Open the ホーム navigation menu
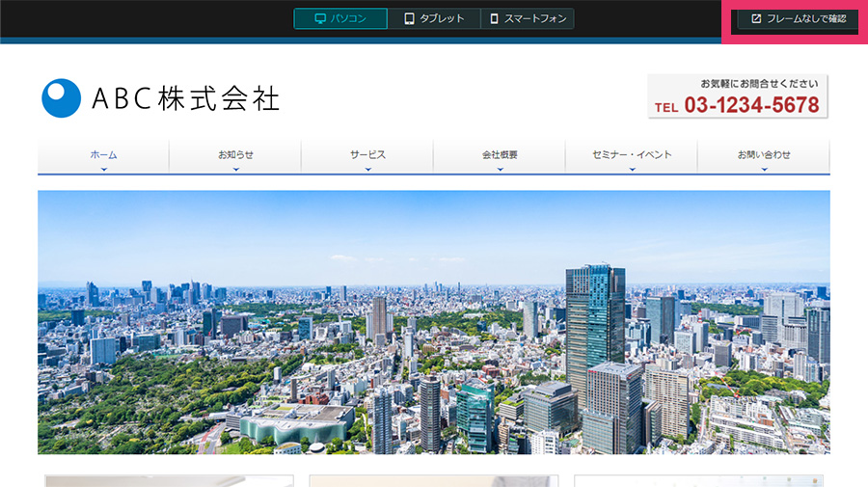 pos(103,156)
